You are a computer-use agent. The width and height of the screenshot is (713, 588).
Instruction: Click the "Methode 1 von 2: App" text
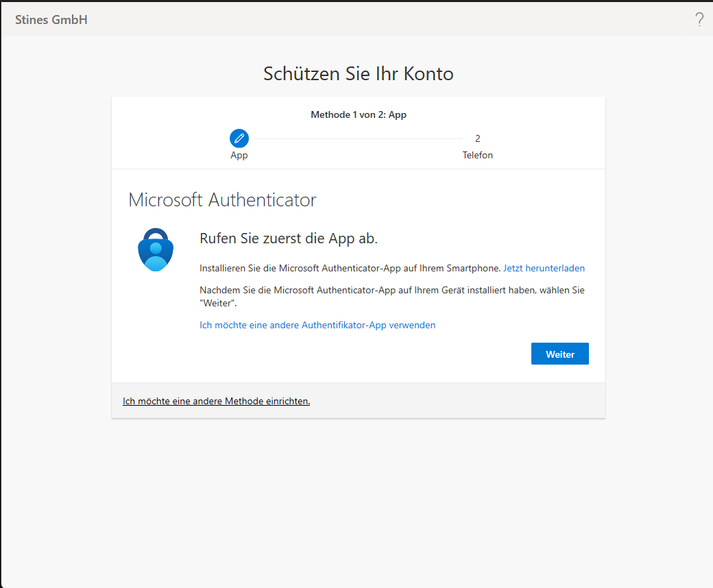(358, 115)
